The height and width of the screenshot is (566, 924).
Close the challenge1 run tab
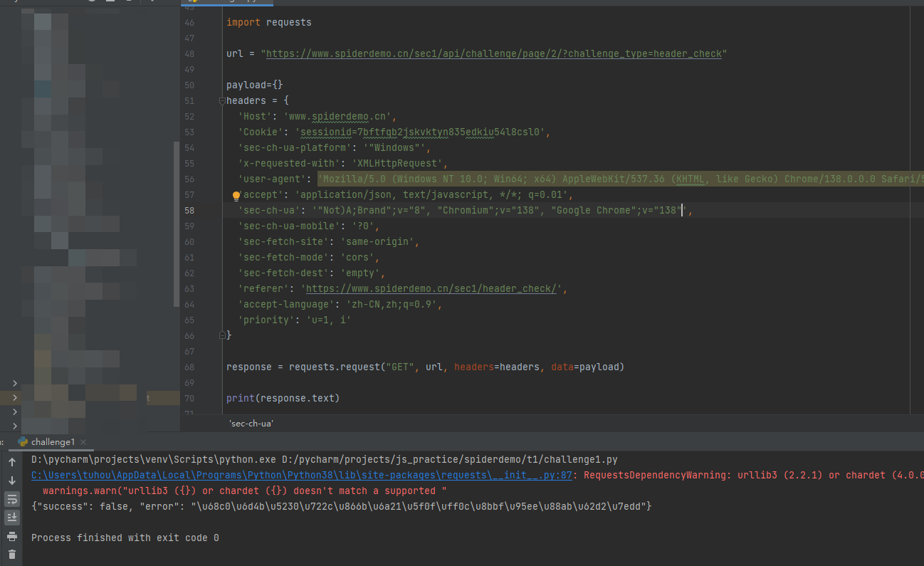82,442
